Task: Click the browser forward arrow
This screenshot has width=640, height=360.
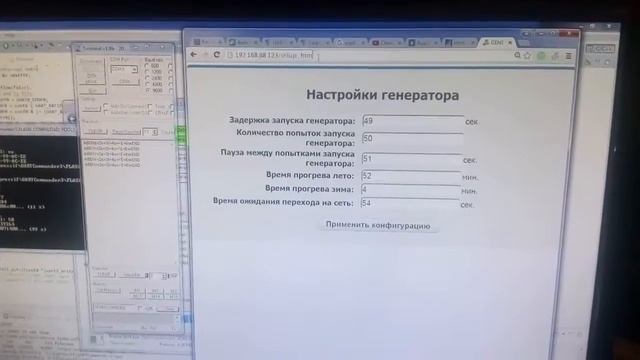Action: (205, 54)
